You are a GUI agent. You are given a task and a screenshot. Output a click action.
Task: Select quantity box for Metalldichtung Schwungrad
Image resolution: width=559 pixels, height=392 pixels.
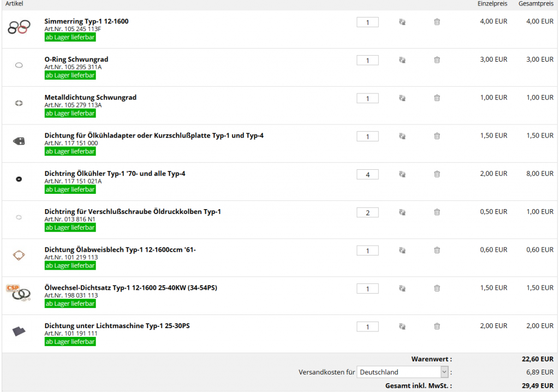click(367, 98)
